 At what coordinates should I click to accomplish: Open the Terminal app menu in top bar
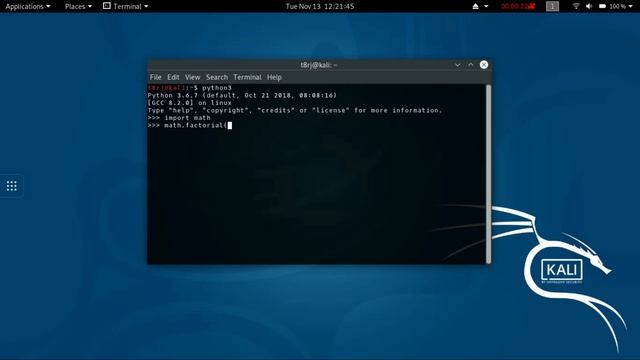pos(126,6)
